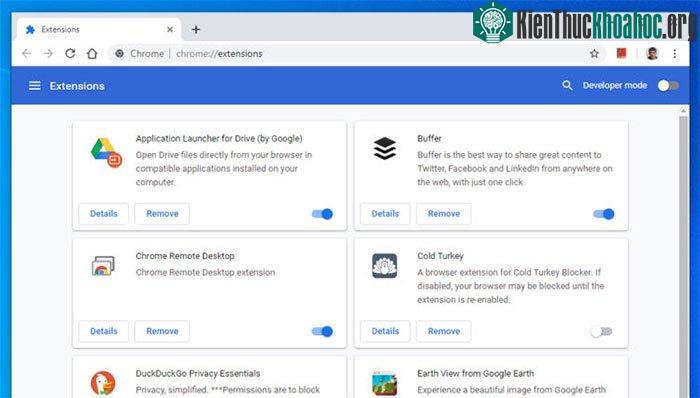Screen dimensions: 700x398
Task: Disable Chrome Remote Desktop toggle
Action: point(322,331)
